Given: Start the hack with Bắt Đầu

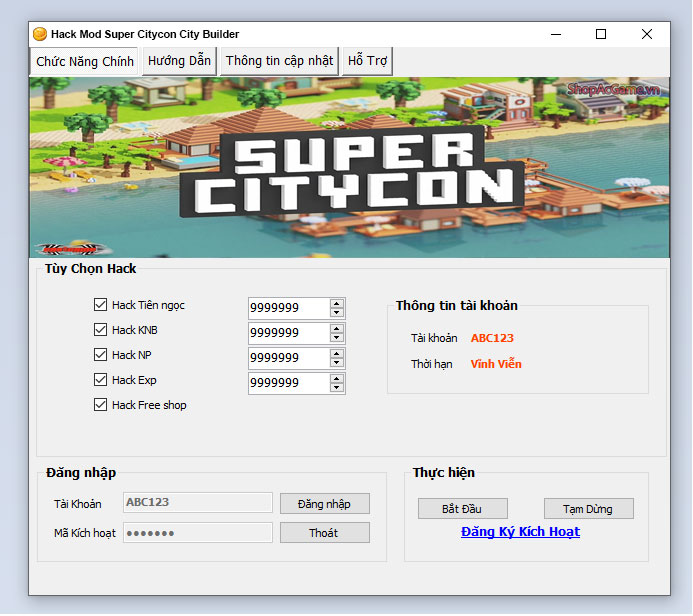Looking at the screenshot, I should click(462, 509).
